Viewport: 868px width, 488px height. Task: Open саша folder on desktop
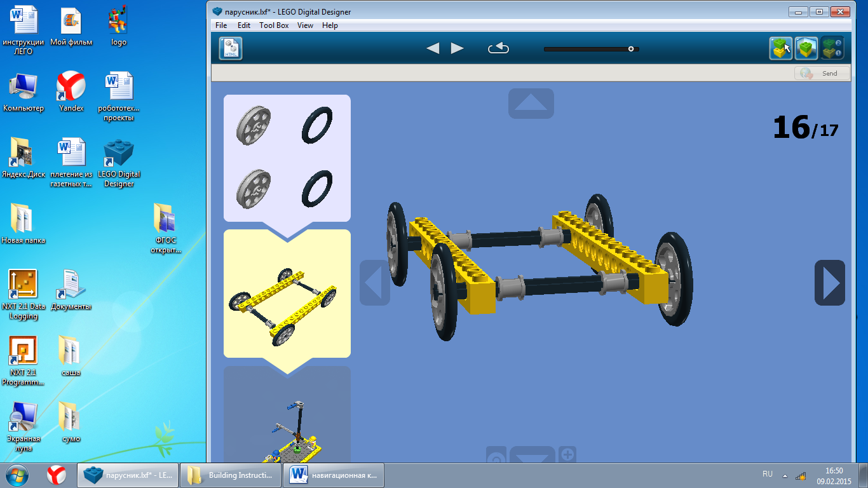[x=71, y=356]
